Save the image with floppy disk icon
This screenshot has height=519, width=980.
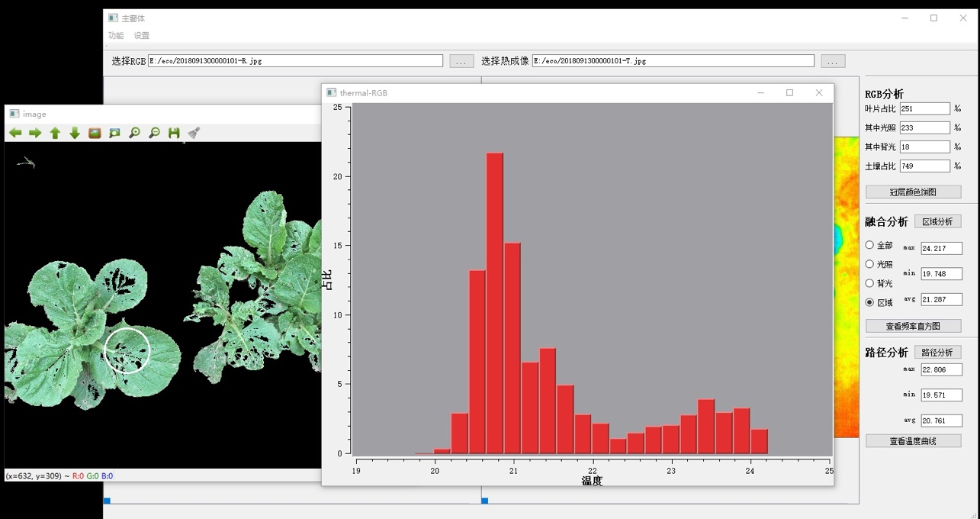pos(174,133)
